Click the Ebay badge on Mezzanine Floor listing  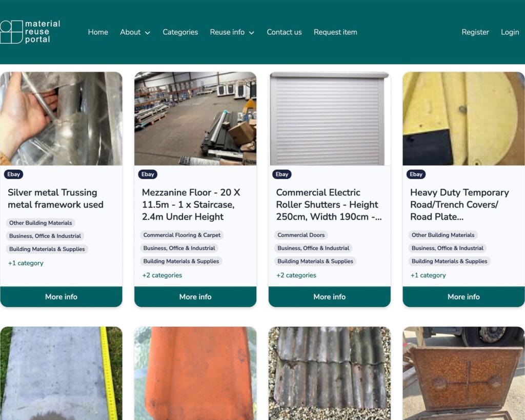148,174
